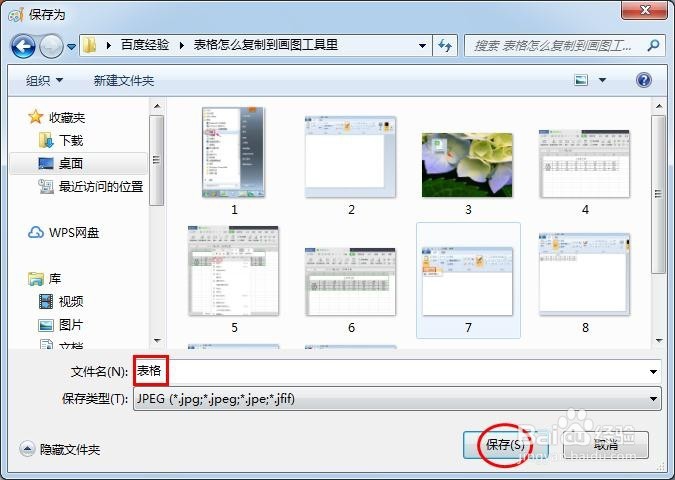Click the change view icon
Screen dimensions: 675x480
tap(581, 80)
